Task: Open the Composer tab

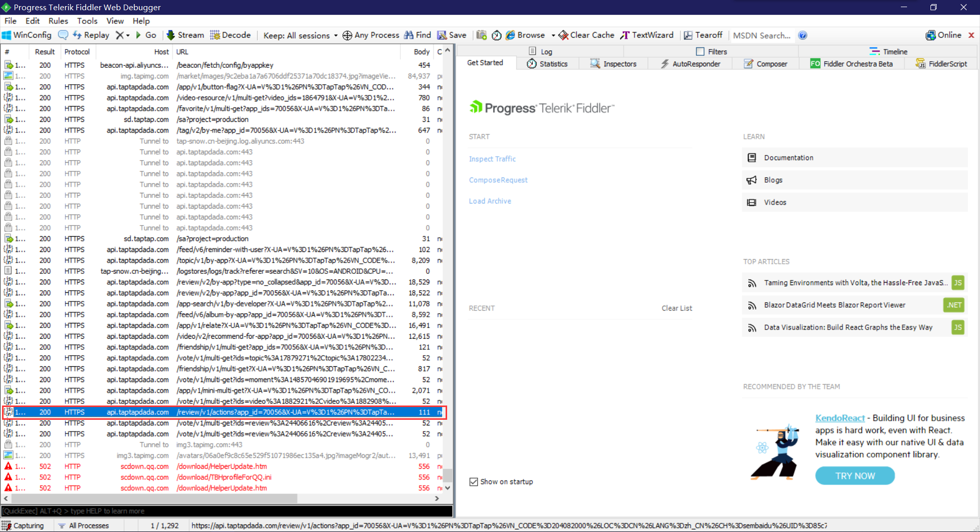Action: pyautogui.click(x=765, y=64)
